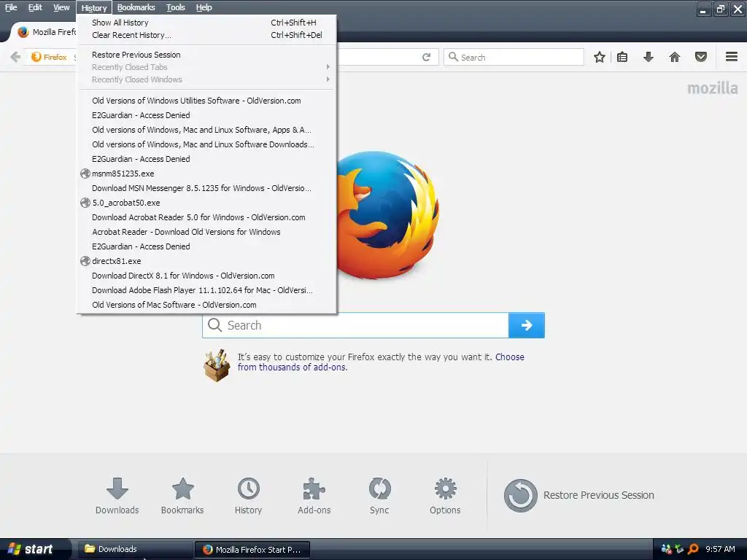Screen dimensions: 747x560
Task: Click the network tray icon beside the clock
Action: tap(680, 549)
